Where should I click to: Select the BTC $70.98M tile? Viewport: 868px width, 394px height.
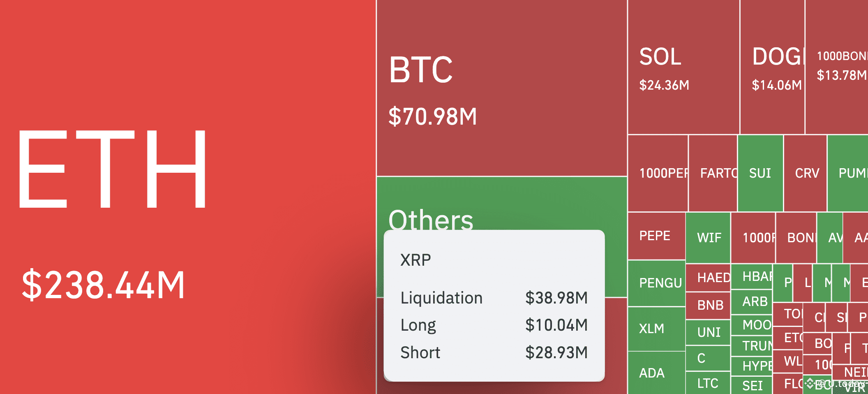pyautogui.click(x=502, y=88)
